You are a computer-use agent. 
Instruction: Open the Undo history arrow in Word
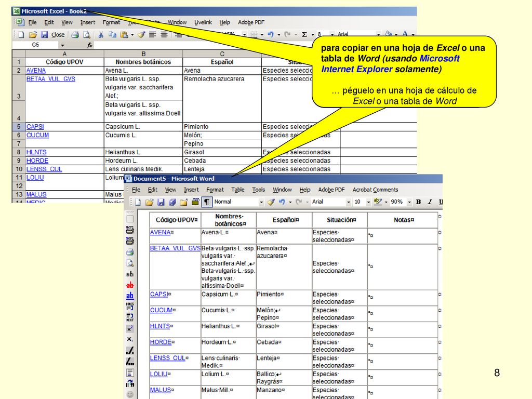290,202
